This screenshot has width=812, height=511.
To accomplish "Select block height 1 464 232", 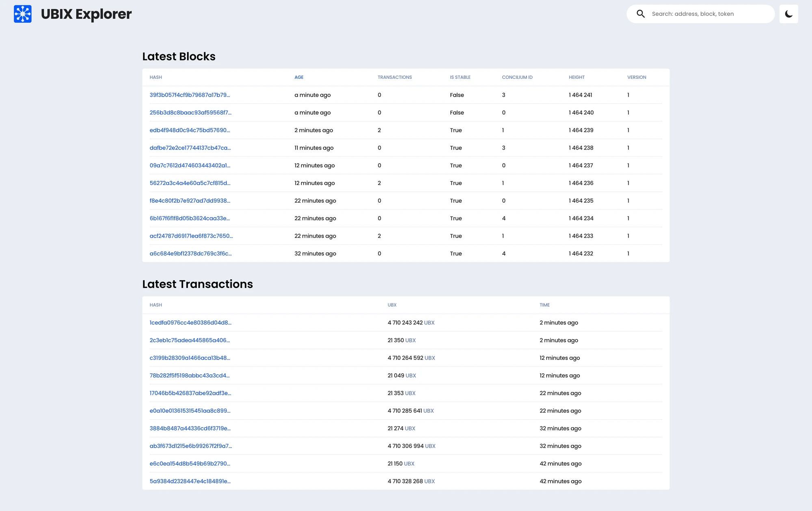I will [581, 253].
